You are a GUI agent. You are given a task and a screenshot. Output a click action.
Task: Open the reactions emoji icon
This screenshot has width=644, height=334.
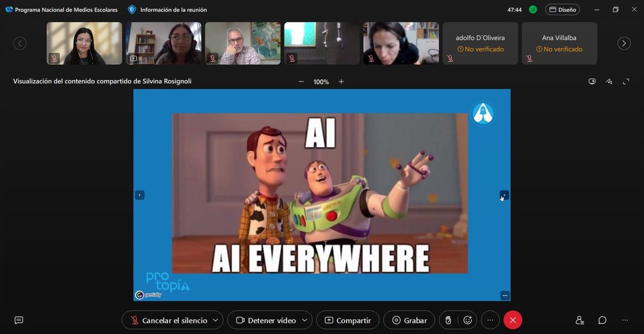(467, 320)
